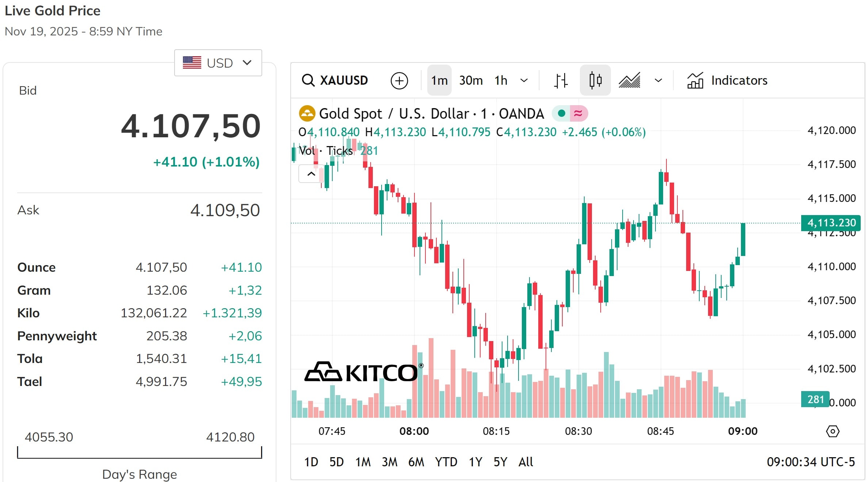Select the candlestick chart style icon
This screenshot has height=482, width=868.
coord(595,80)
